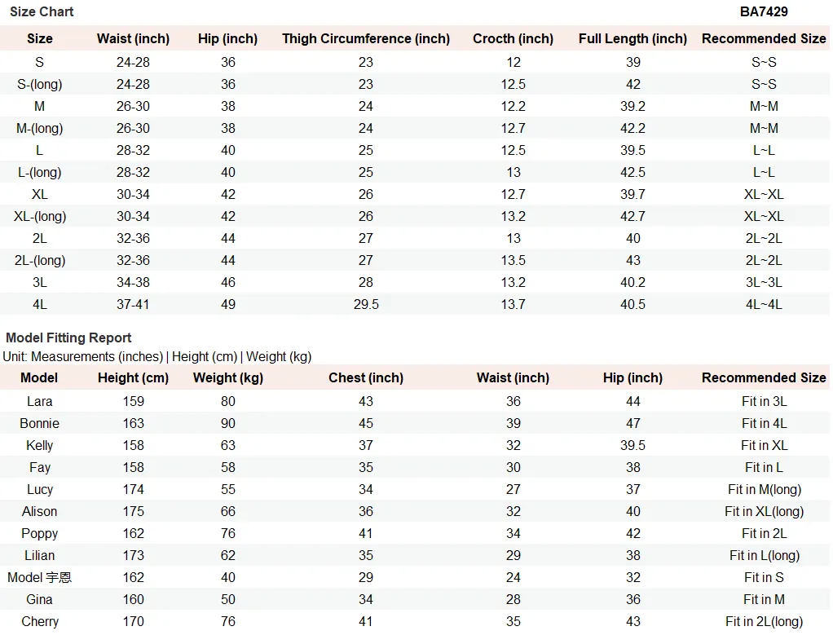Viewport: 833px width, 644px height.
Task: Click the Crocth (inch) column header
Action: click(x=513, y=39)
